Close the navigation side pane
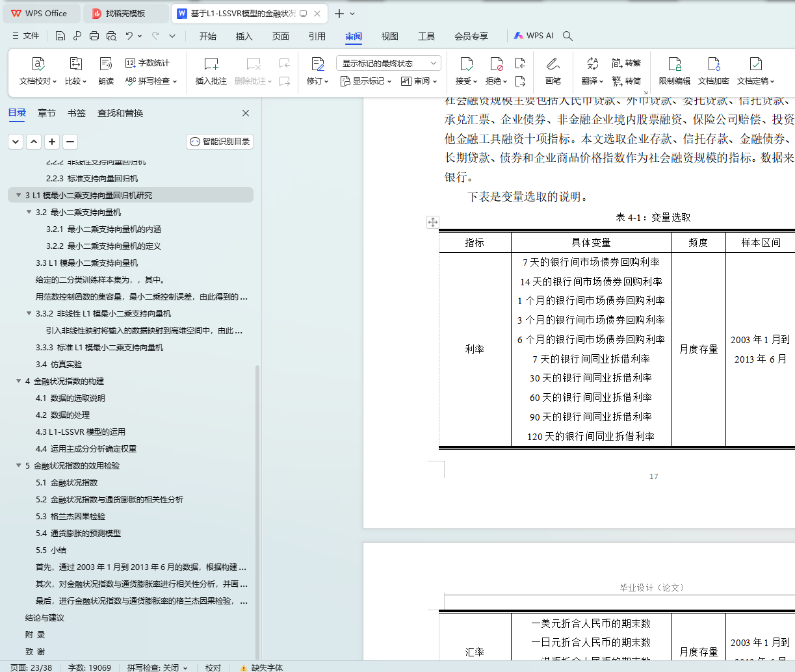795x672 pixels. (x=246, y=113)
